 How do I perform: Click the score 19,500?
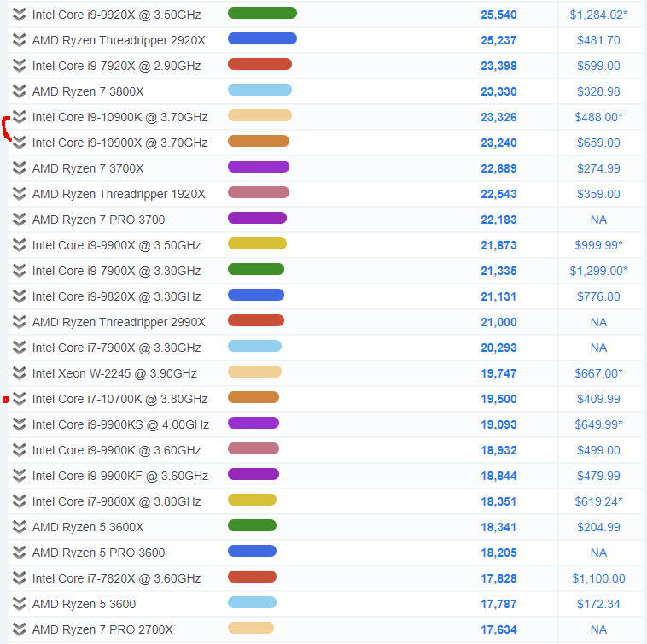tap(498, 399)
